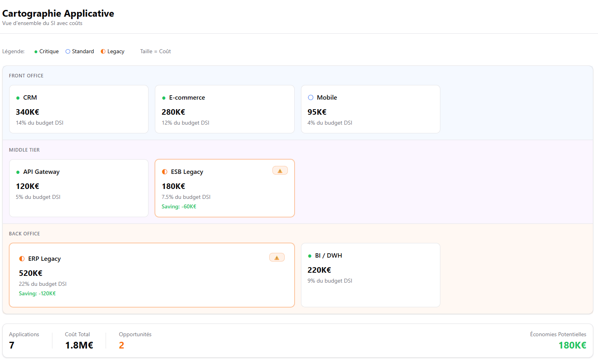Image resolution: width=598 pixels, height=364 pixels.
Task: Click the BACK OFFICE section header
Action: [25, 234]
